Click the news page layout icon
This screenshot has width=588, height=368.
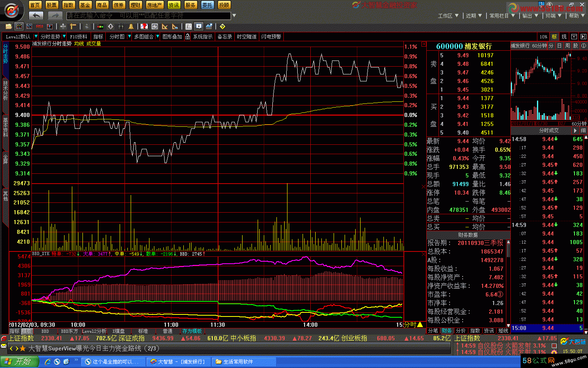[x=188, y=27]
